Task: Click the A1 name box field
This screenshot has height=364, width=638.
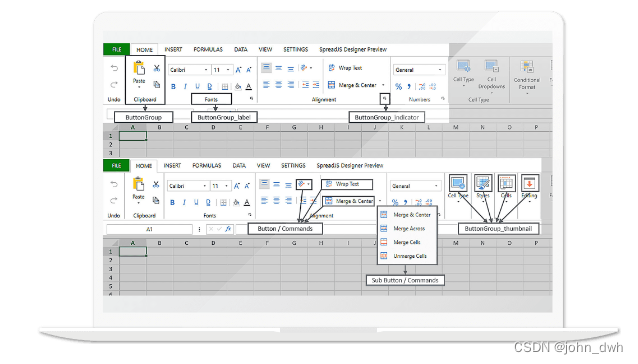Action: tap(149, 229)
